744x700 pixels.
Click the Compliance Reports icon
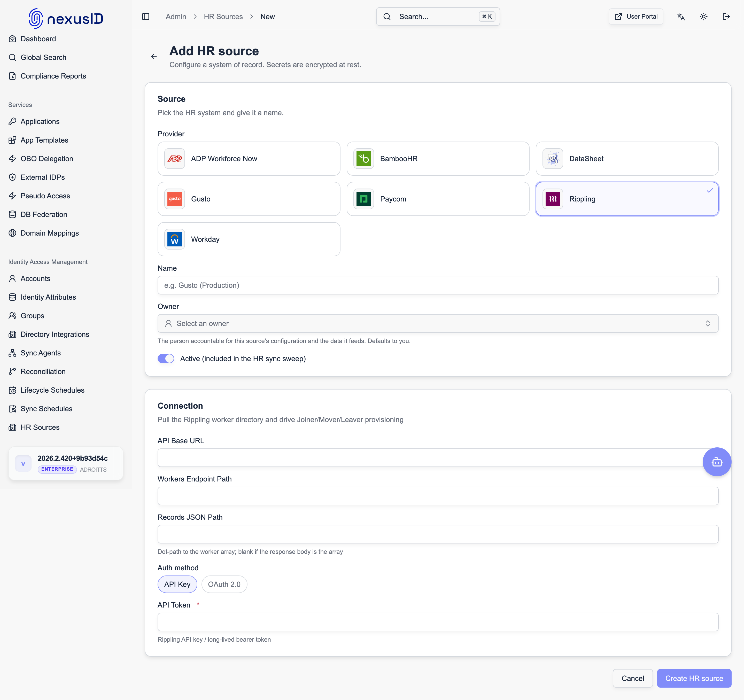tap(12, 76)
